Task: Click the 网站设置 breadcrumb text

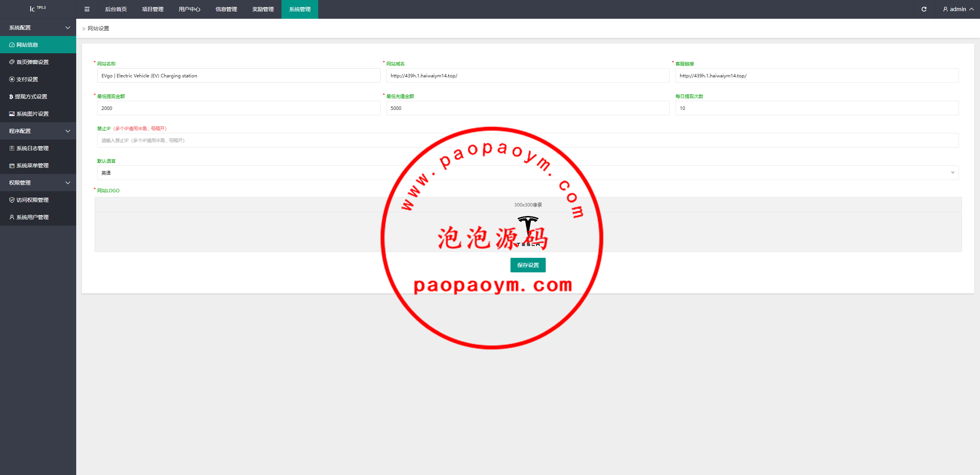Action: (98, 28)
